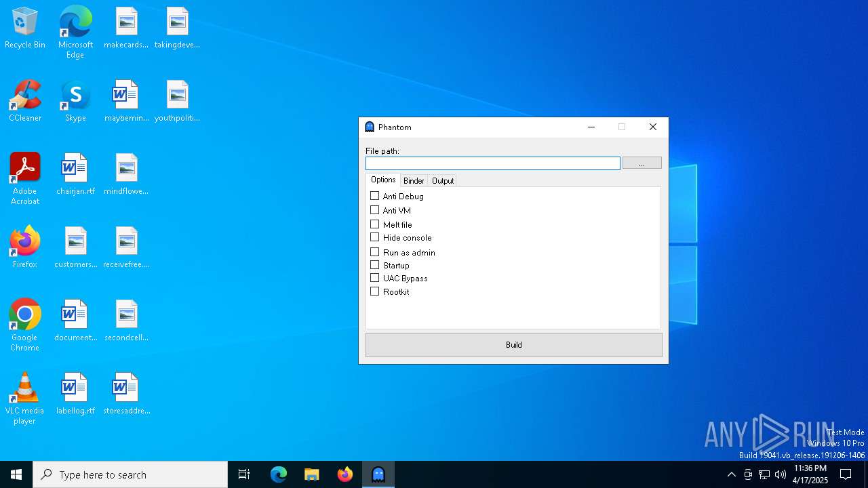Screen dimensions: 868x488
Task: Switch to the Options tab
Action: pos(383,180)
